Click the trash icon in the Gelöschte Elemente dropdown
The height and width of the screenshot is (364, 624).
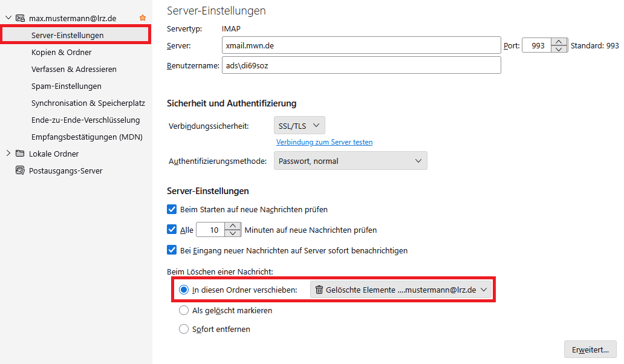(x=319, y=290)
